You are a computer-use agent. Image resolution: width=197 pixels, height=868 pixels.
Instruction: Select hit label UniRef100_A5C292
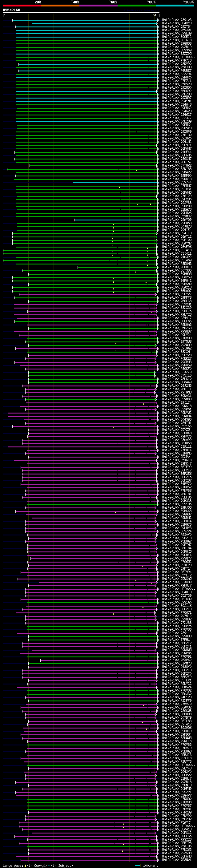pos(177,819)
